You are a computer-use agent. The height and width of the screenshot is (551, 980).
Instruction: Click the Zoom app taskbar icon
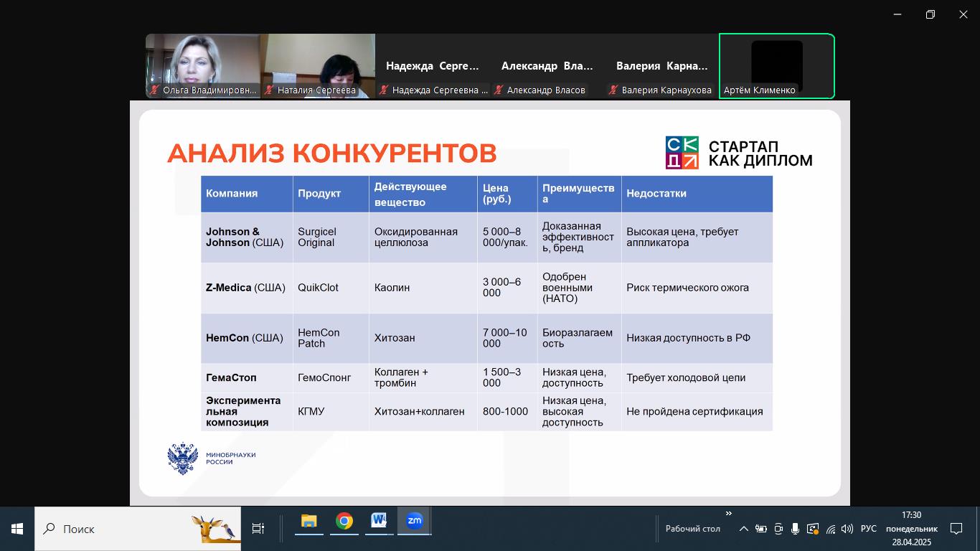pyautogui.click(x=414, y=522)
